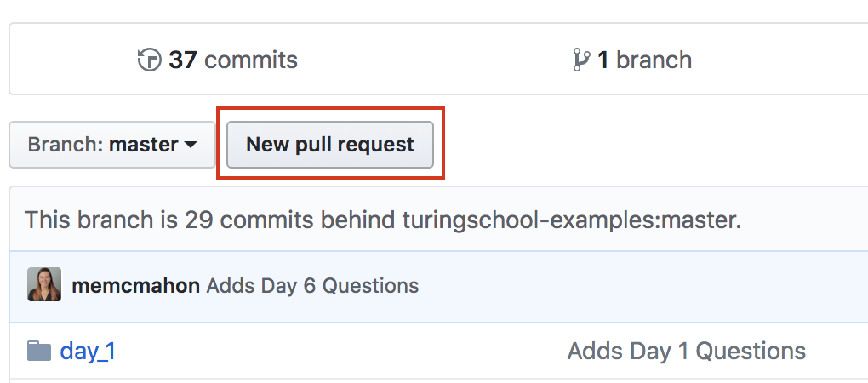Screen dimensions: 868x383
Task: Click the day_1 folder icon
Action: pyautogui.click(x=39, y=351)
